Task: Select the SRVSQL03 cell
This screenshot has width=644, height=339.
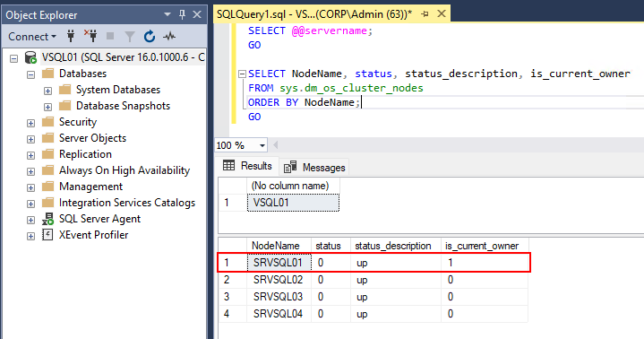Action: [x=279, y=297]
